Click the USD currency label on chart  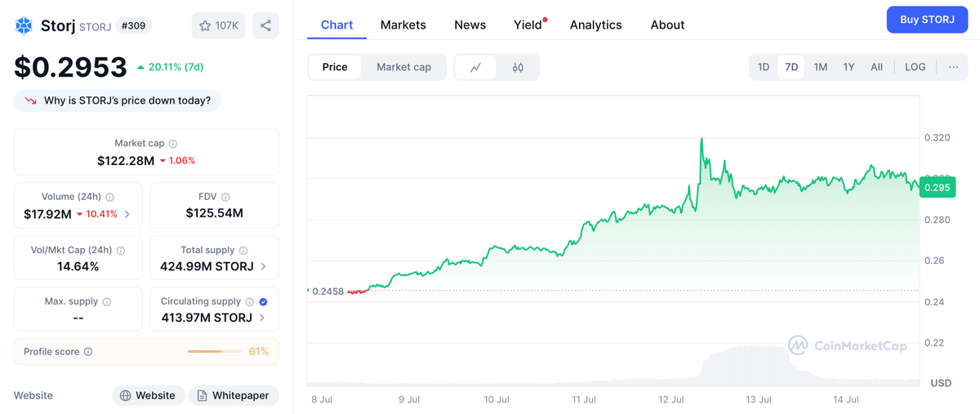[941, 383]
